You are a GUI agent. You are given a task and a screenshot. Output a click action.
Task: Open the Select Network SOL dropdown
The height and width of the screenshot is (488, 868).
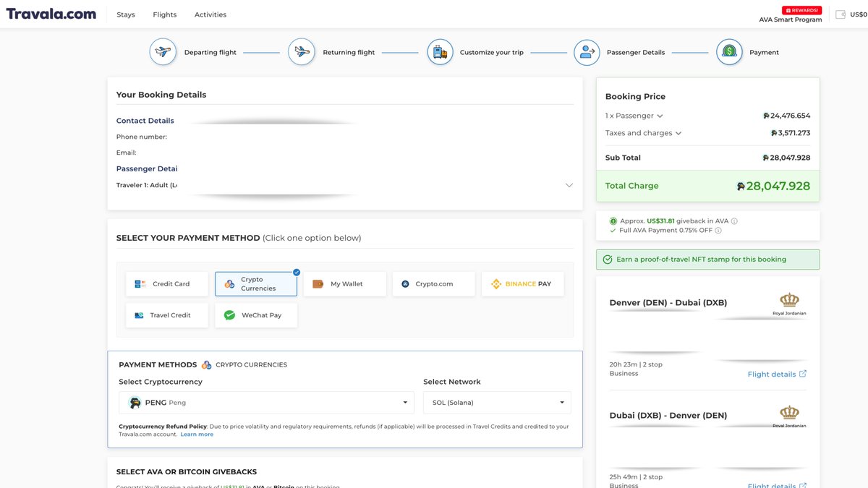(x=497, y=403)
